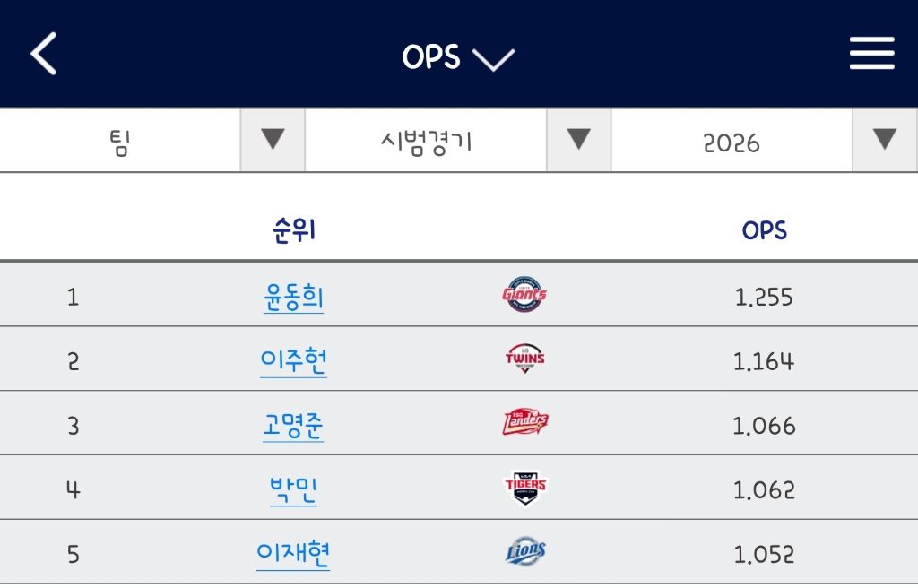
Task: Tap the back arrow icon
Action: 44,53
